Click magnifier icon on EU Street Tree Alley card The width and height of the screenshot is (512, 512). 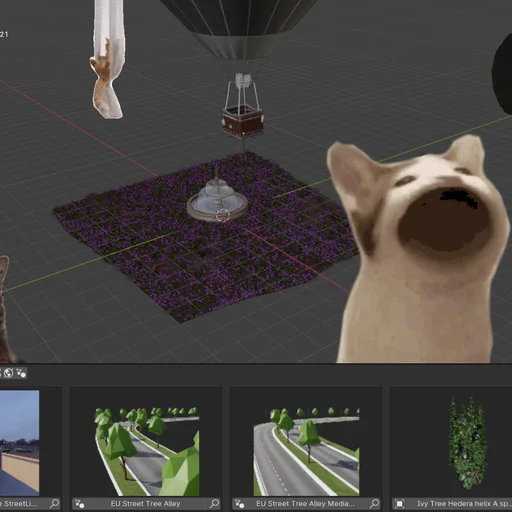click(214, 503)
